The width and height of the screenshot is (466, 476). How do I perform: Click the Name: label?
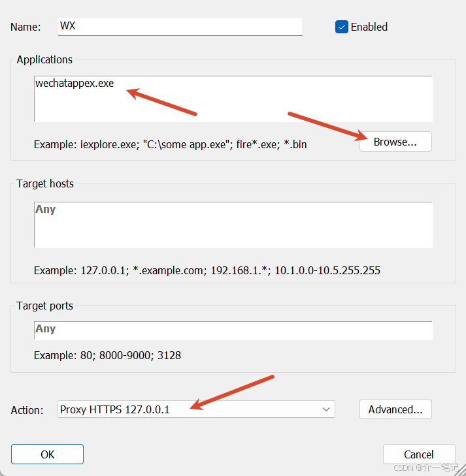point(25,27)
